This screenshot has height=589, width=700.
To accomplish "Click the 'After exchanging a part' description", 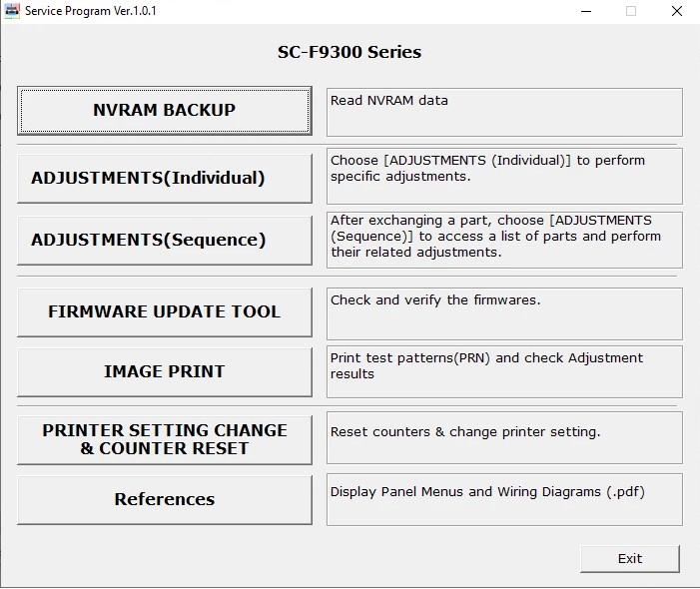I will click(495, 236).
